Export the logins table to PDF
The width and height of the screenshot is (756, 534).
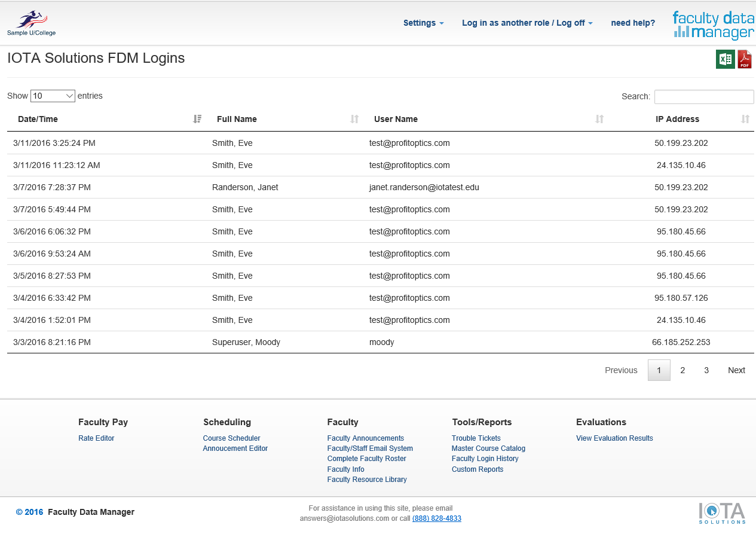[x=745, y=59]
